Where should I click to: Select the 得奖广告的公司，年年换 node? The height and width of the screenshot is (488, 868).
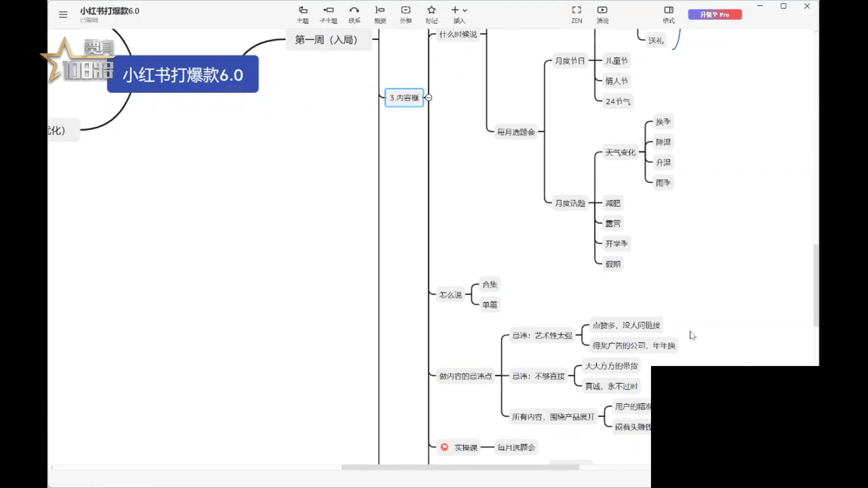click(634, 346)
